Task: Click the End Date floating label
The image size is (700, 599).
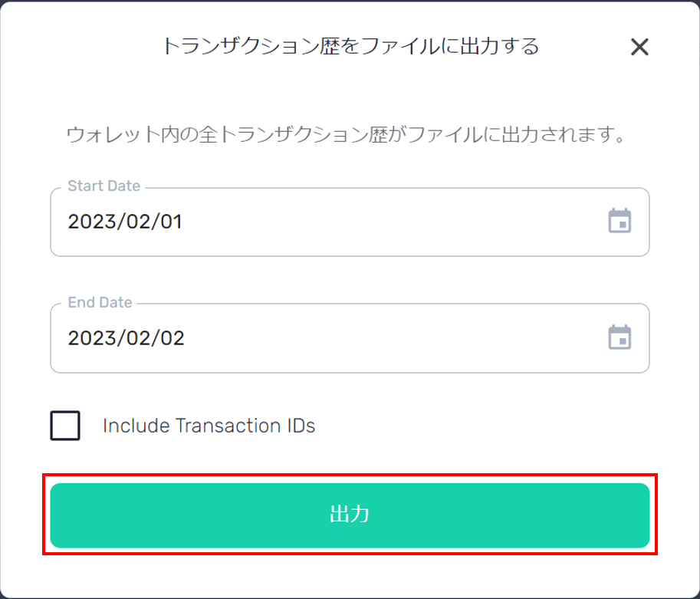Action: (x=100, y=302)
